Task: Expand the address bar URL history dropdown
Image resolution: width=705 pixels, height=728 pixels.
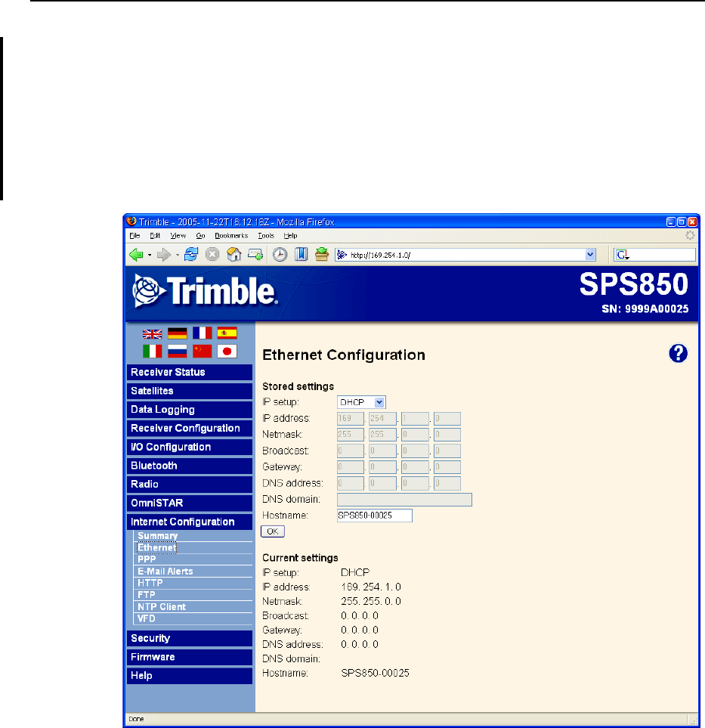Action: click(x=590, y=255)
